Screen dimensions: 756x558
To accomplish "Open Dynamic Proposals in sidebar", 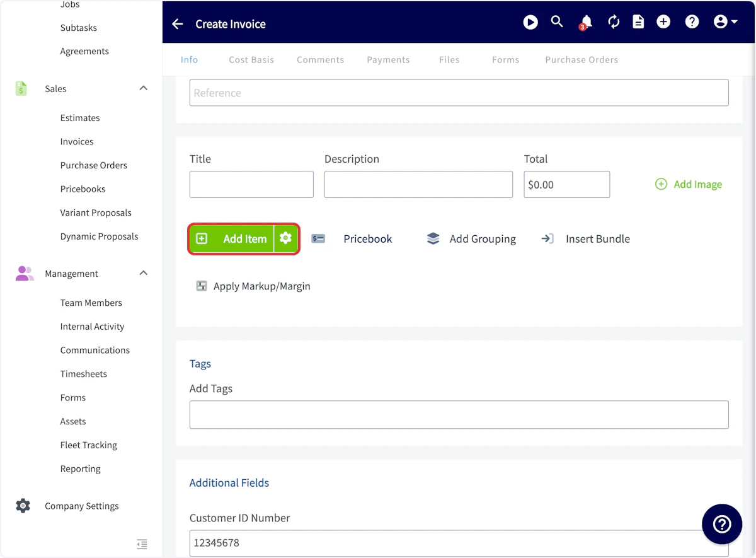I will coord(99,236).
